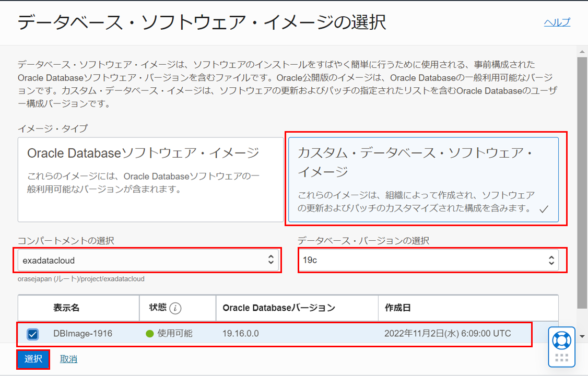Choose the カスタム・データベース・ソフトウェア・イメージ card

pos(423,180)
